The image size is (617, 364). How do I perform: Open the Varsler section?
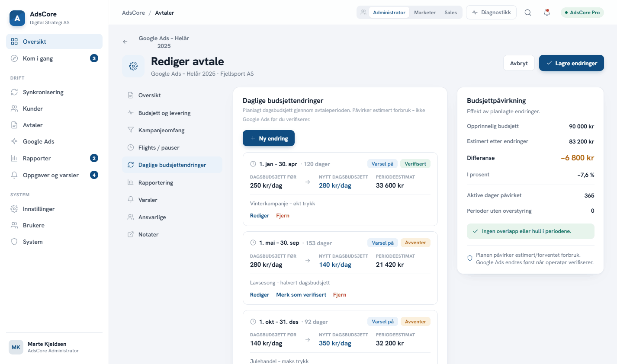(x=172, y=200)
